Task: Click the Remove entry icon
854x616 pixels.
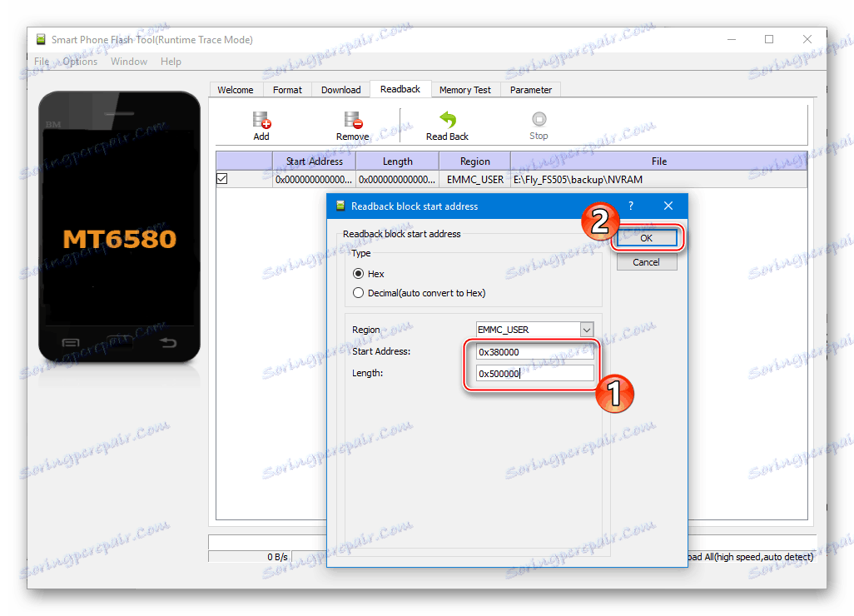Action: tap(353, 120)
